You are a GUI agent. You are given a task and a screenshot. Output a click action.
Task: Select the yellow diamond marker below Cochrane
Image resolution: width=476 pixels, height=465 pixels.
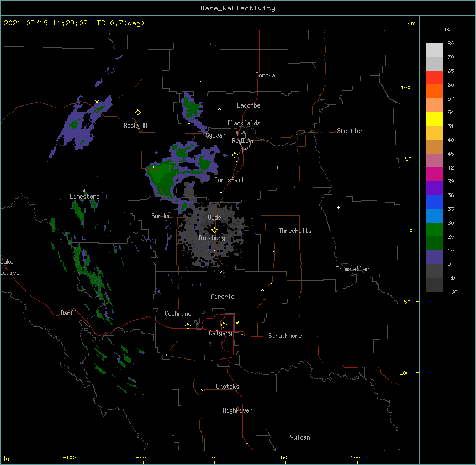pyautogui.click(x=188, y=326)
